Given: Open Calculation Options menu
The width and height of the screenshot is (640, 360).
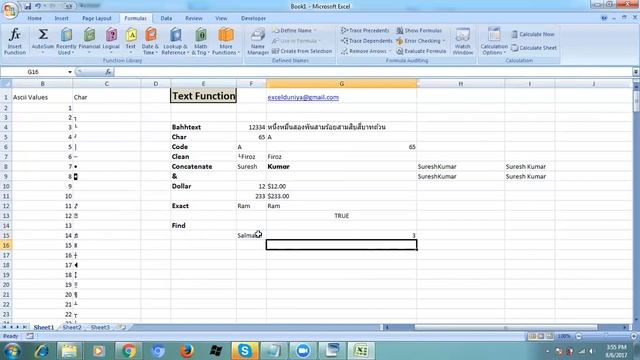Looking at the screenshot, I should pos(494,41).
